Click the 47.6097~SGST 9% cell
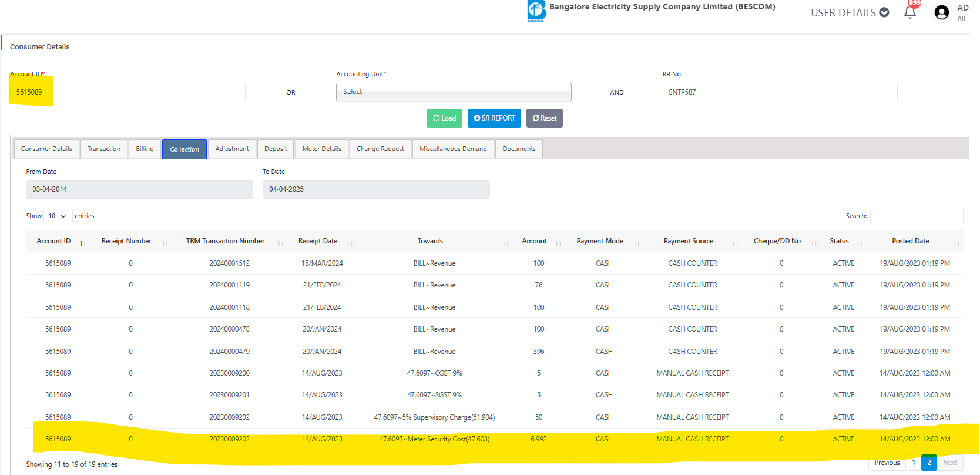The height and width of the screenshot is (475, 980). point(434,395)
